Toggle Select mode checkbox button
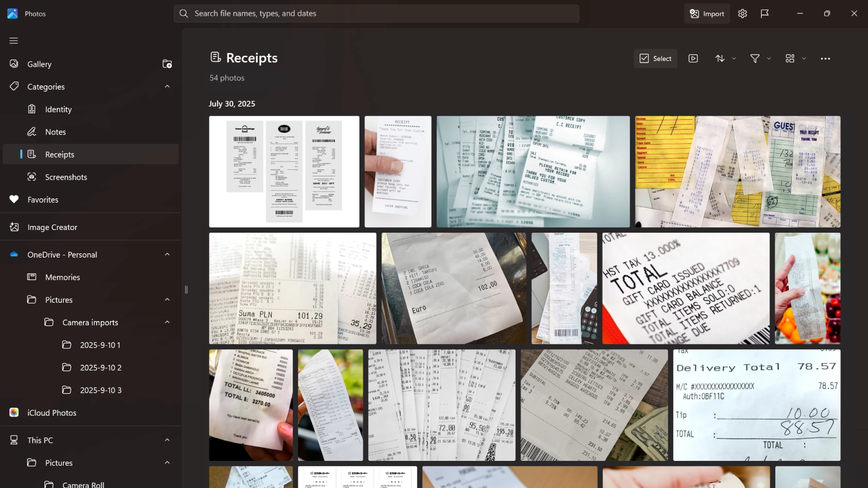The width and height of the screenshot is (868, 488). coord(656,58)
